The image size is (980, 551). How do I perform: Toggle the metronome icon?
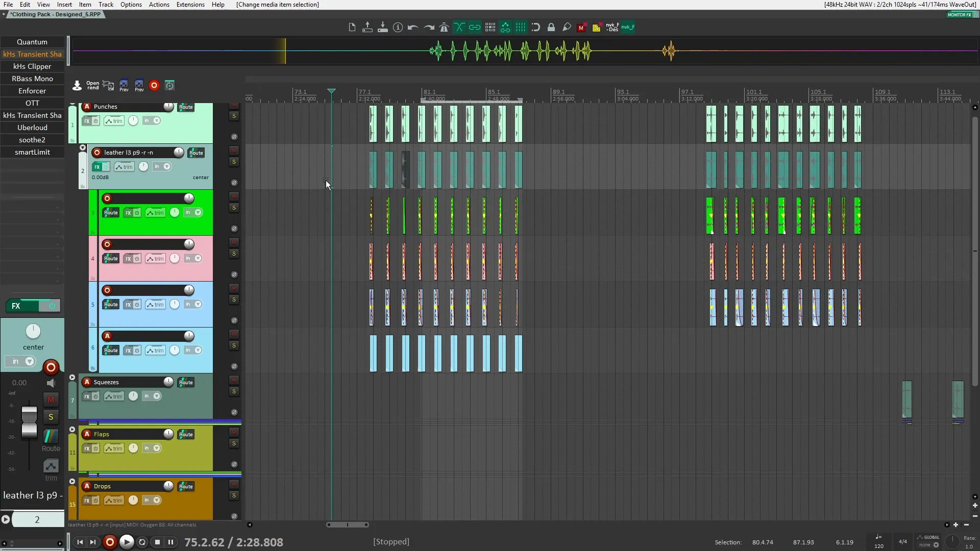444,28
